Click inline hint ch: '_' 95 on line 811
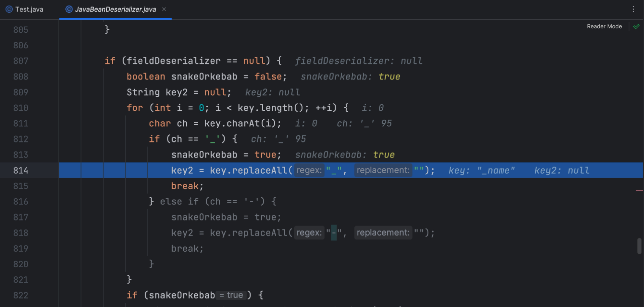The height and width of the screenshot is (307, 644). [x=364, y=124]
